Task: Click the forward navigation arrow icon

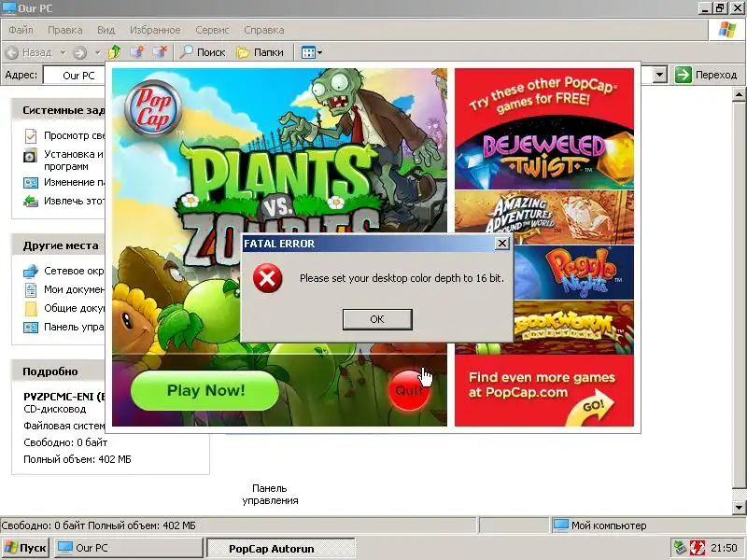Action: click(x=80, y=52)
